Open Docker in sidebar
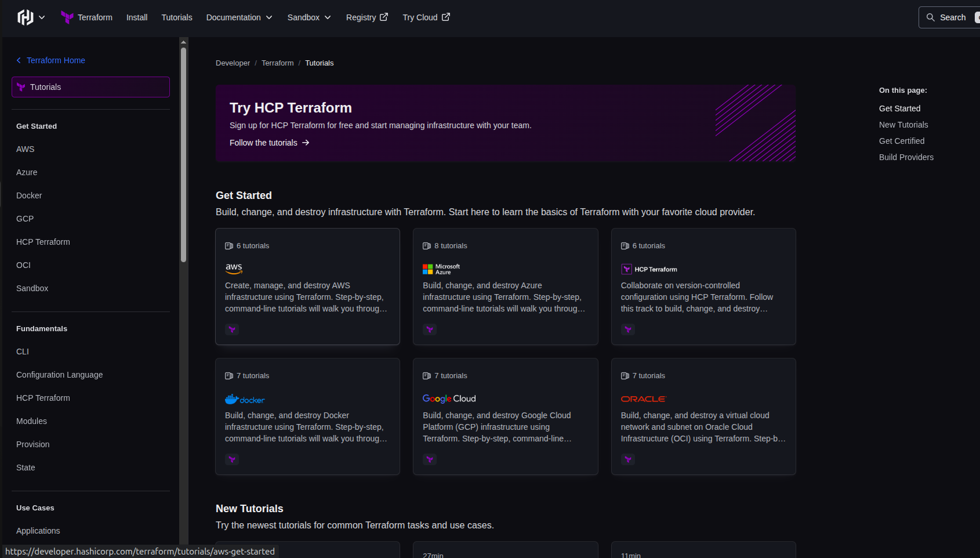 (x=29, y=195)
